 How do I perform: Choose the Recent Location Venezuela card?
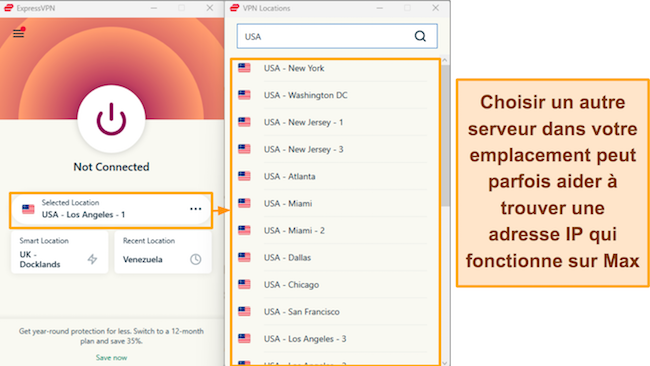(x=163, y=252)
